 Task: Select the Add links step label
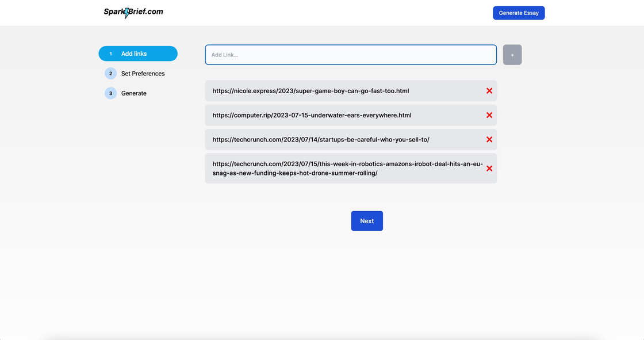[x=134, y=54]
